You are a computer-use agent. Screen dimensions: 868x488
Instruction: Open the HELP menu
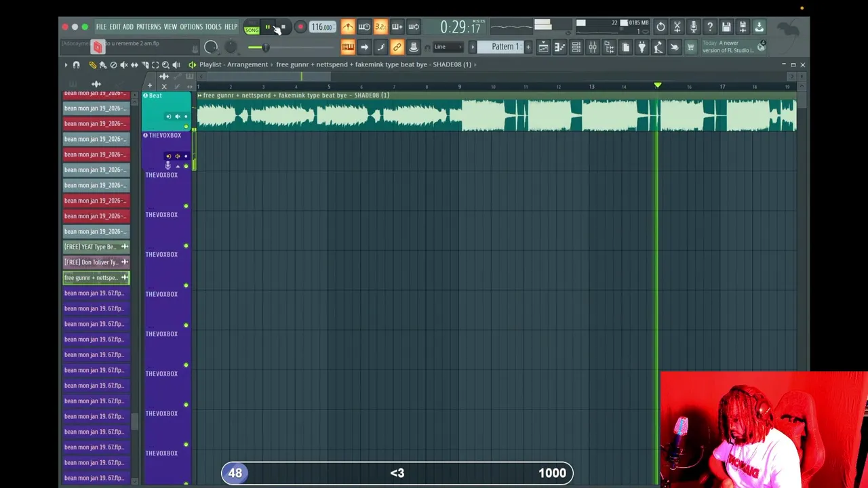pos(231,27)
